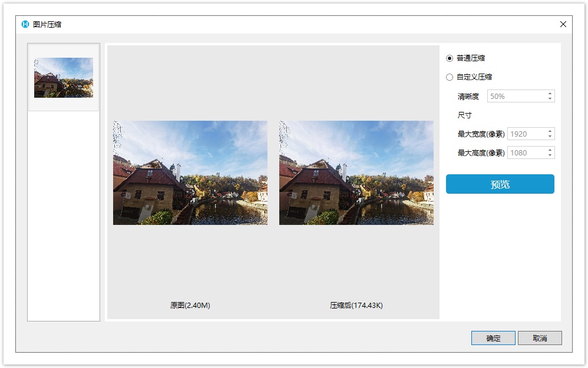Click the compressed image preview

[356, 173]
